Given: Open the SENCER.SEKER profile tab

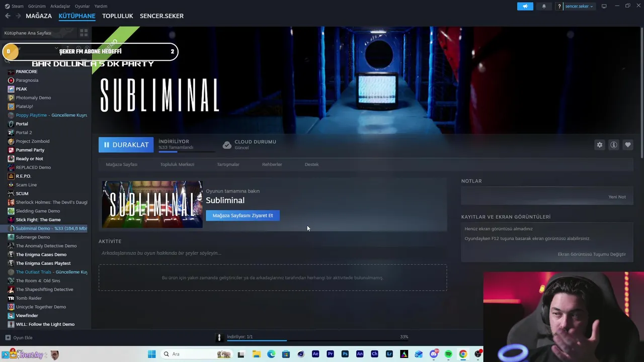Looking at the screenshot, I should [x=162, y=16].
